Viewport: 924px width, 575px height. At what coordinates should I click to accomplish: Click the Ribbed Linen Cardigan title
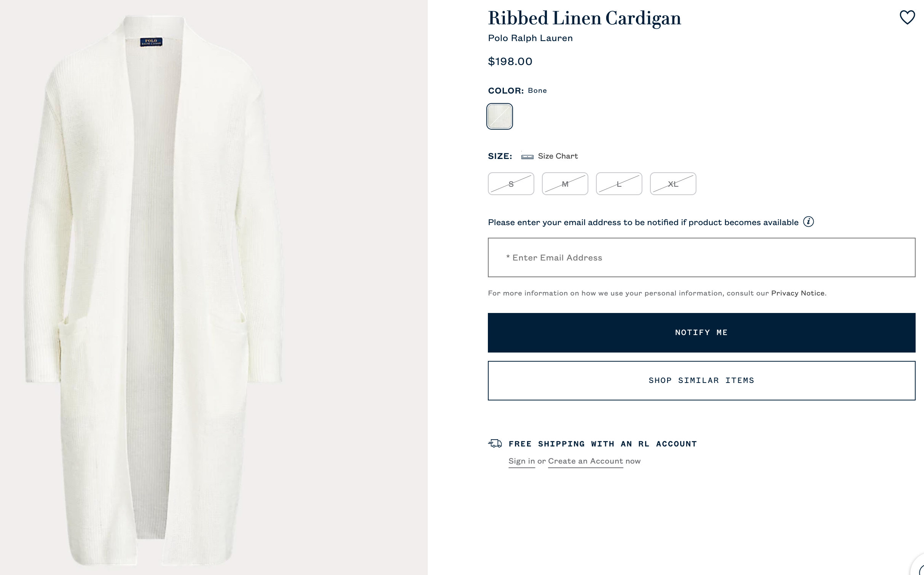pyautogui.click(x=584, y=18)
